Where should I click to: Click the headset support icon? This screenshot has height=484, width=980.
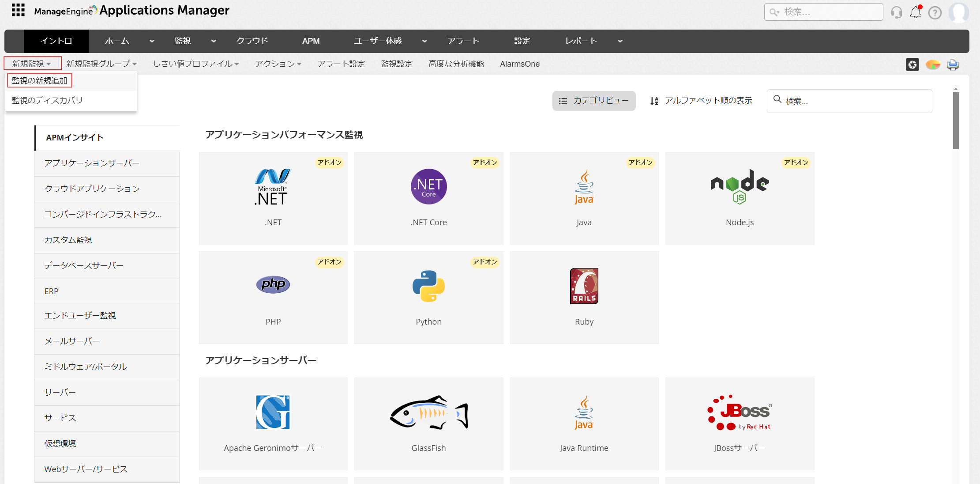(896, 12)
